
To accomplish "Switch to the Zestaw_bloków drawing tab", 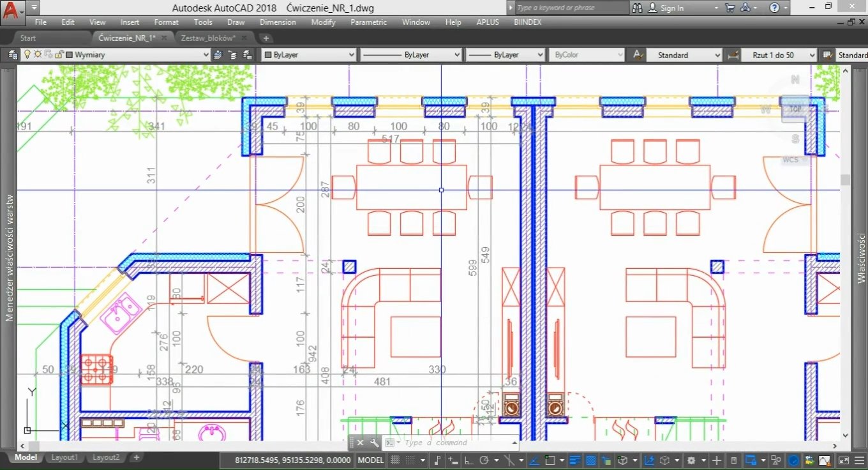I will coord(208,38).
